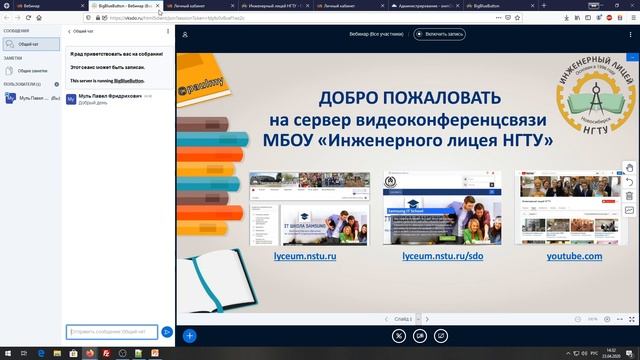Image resolution: width=640 pixels, height=360 pixels.
Task: Open Firefox from the taskbar
Action: point(90,353)
